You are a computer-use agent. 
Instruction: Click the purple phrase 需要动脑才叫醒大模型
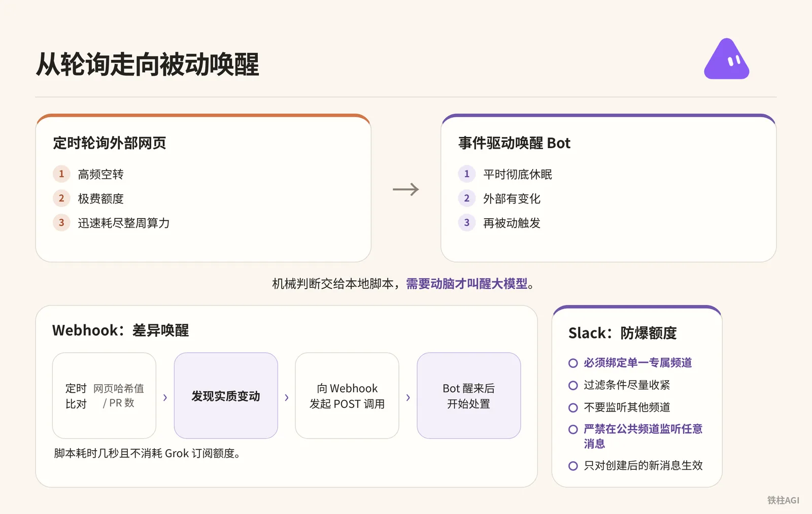pos(467,284)
